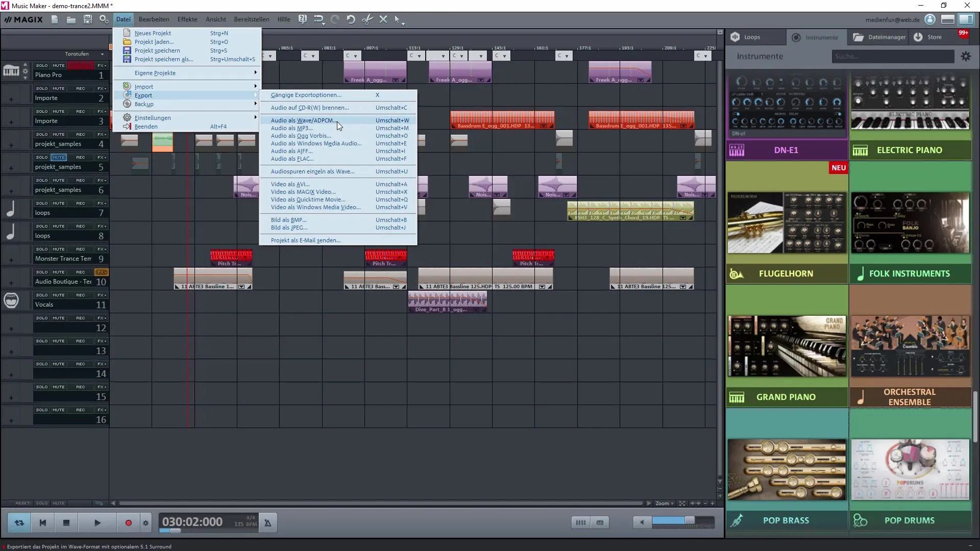This screenshot has width=980, height=551.
Task: Click the save project disk icon in toolbar
Action: click(87, 19)
